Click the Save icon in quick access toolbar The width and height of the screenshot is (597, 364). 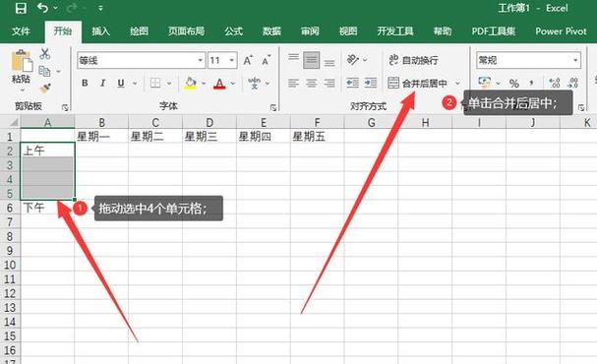(x=21, y=8)
